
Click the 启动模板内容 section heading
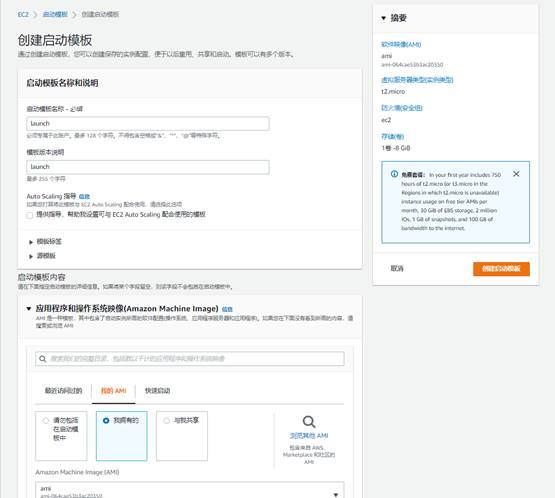pos(42,277)
